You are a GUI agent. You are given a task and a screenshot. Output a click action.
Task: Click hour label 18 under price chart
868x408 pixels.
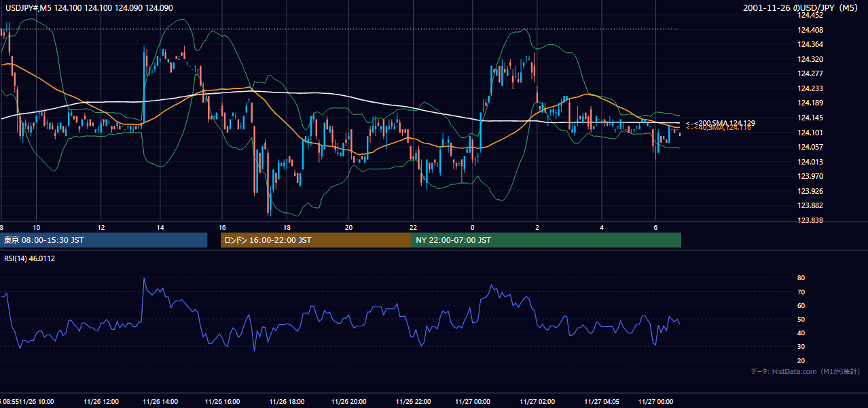coord(287,227)
